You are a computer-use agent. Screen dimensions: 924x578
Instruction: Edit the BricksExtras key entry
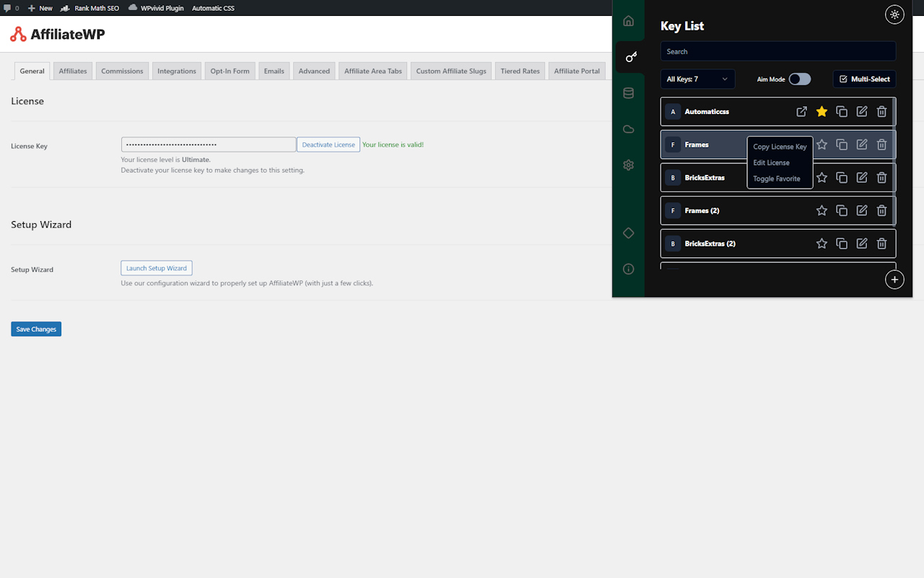862,177
